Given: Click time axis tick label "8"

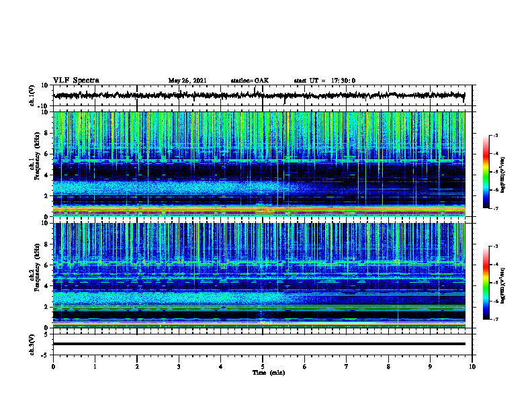Looking at the screenshot, I should [388, 367].
